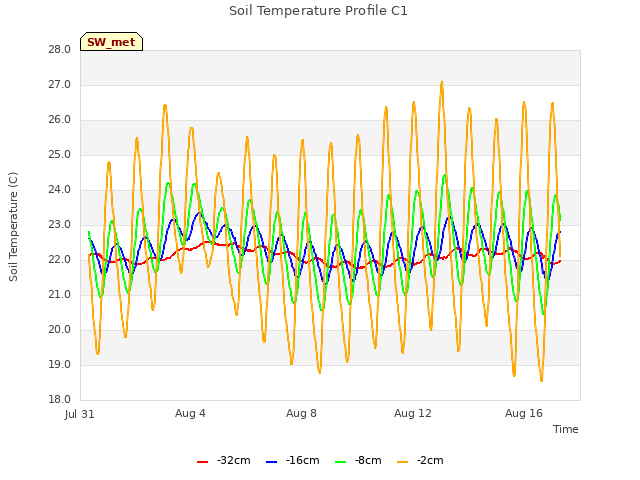Click the red -32cm legend swatch
The width and height of the screenshot is (640, 480).
[202, 462]
